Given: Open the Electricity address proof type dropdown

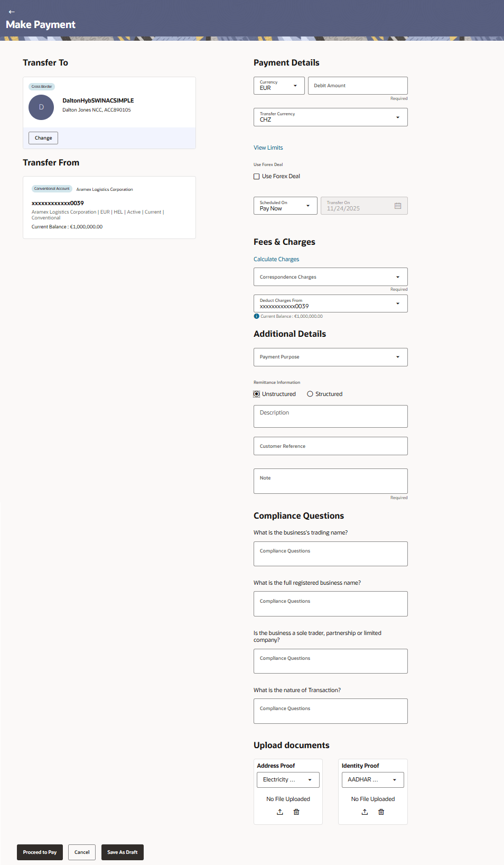Looking at the screenshot, I should tap(288, 780).
